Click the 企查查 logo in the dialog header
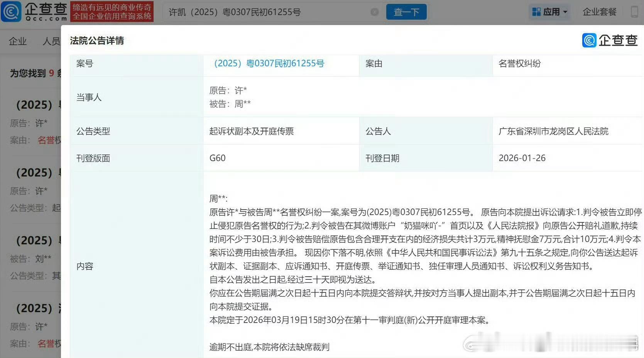 tap(610, 40)
